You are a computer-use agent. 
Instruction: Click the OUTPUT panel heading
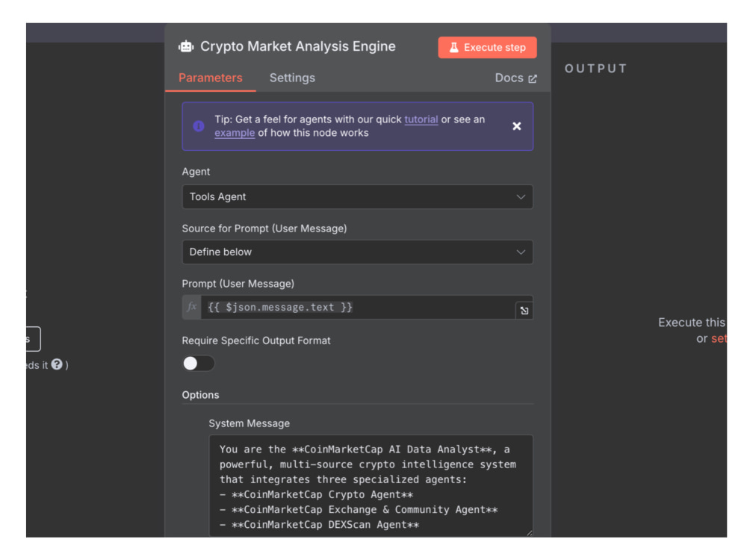click(595, 69)
